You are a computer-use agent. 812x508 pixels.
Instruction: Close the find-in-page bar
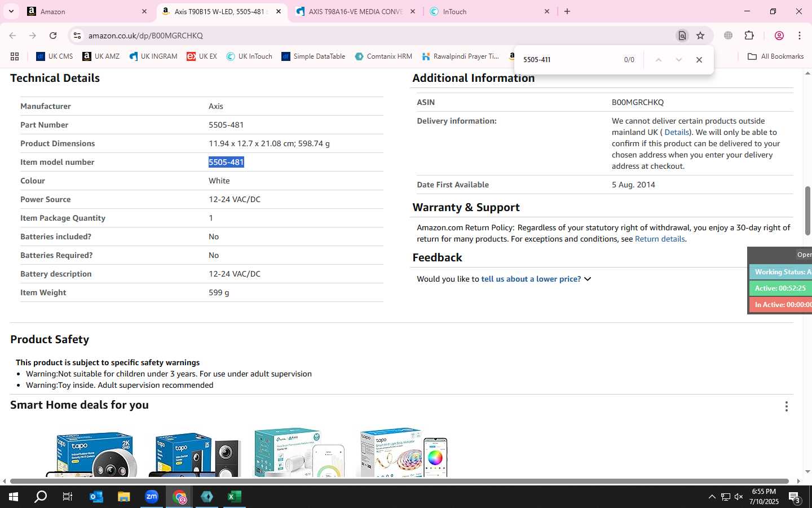point(699,60)
